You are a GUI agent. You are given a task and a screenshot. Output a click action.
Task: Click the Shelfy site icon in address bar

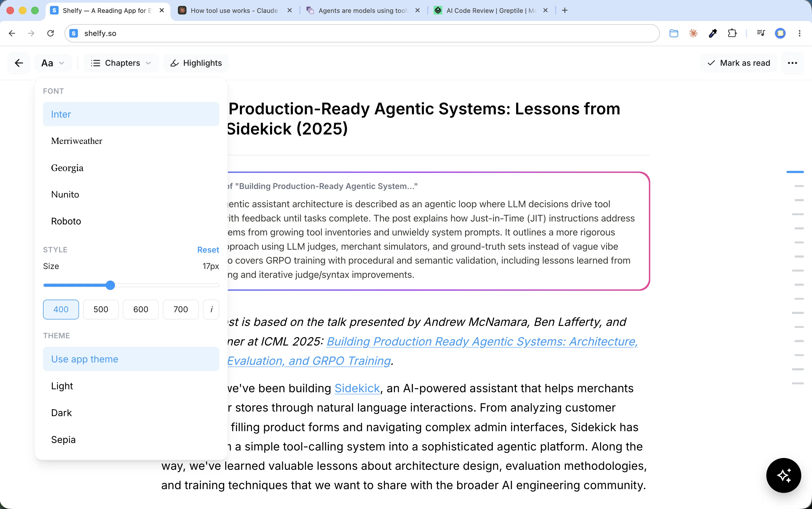click(x=74, y=33)
